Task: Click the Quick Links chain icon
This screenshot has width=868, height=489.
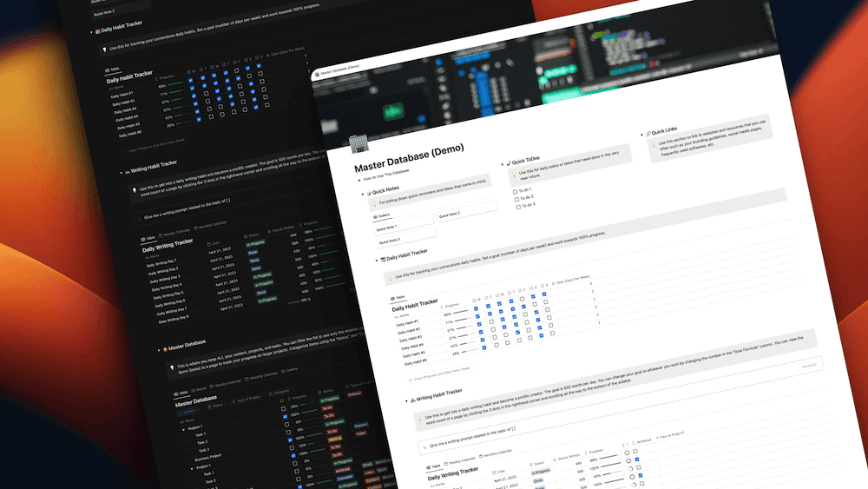Action: tap(648, 134)
